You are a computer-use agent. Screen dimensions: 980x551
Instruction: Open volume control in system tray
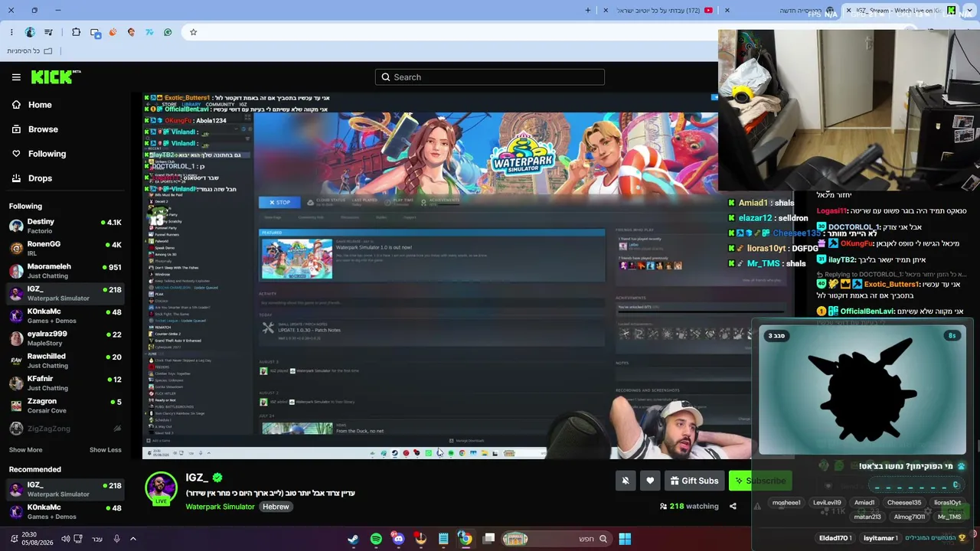[x=65, y=539]
